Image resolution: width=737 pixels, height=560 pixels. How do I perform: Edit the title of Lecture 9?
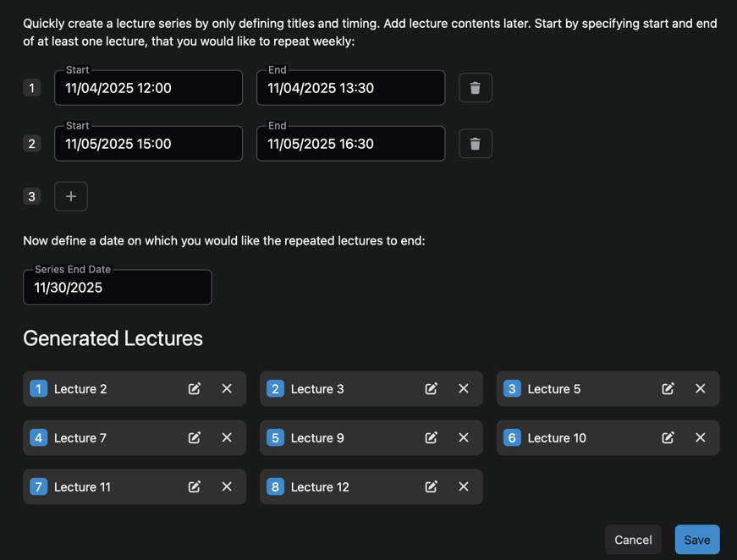431,437
